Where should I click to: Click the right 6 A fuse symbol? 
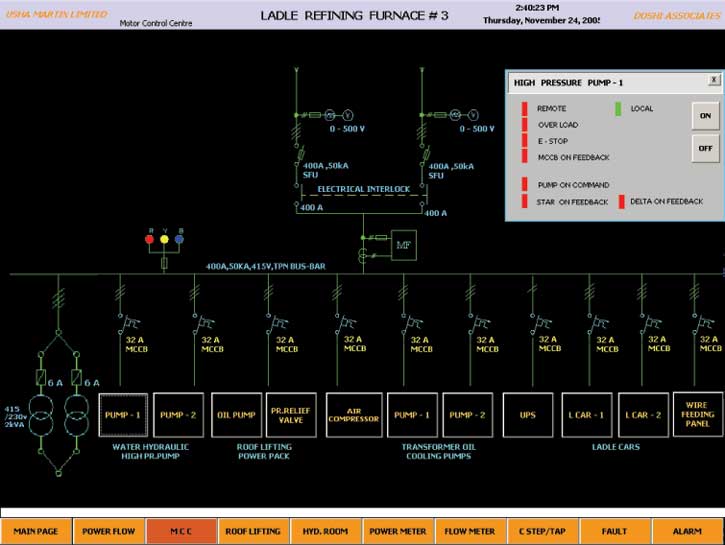click(76, 378)
